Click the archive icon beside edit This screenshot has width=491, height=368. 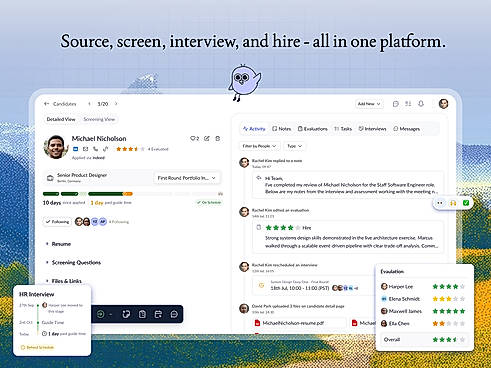coord(218,138)
